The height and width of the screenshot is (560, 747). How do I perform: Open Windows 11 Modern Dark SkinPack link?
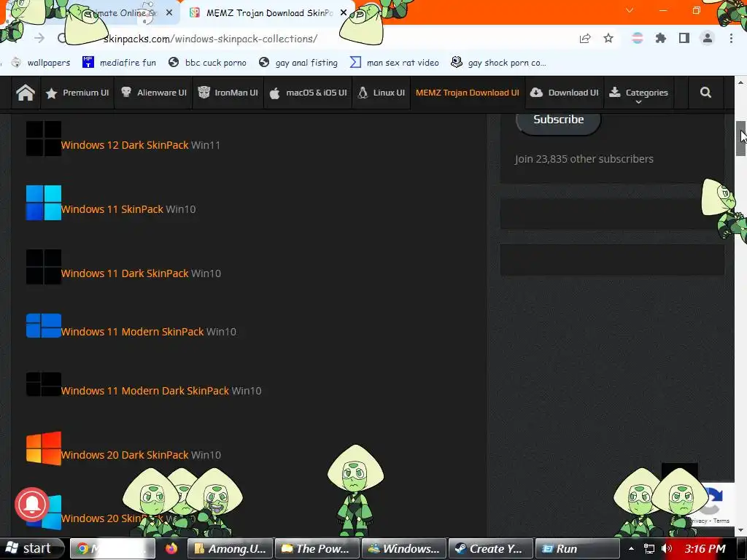145,391
